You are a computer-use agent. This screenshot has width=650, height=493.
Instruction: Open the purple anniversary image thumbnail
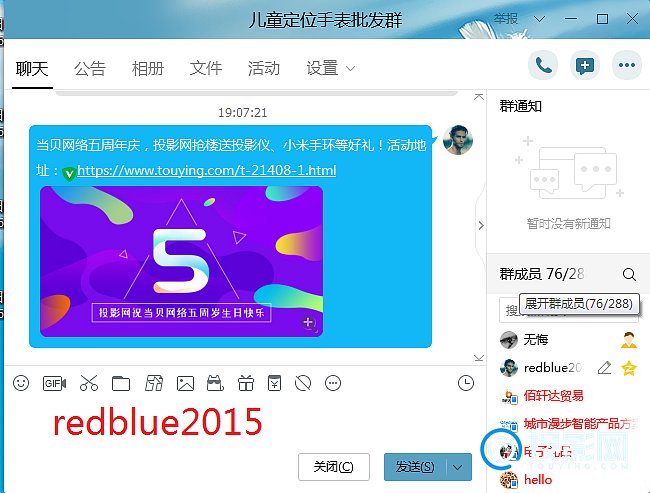point(181,262)
